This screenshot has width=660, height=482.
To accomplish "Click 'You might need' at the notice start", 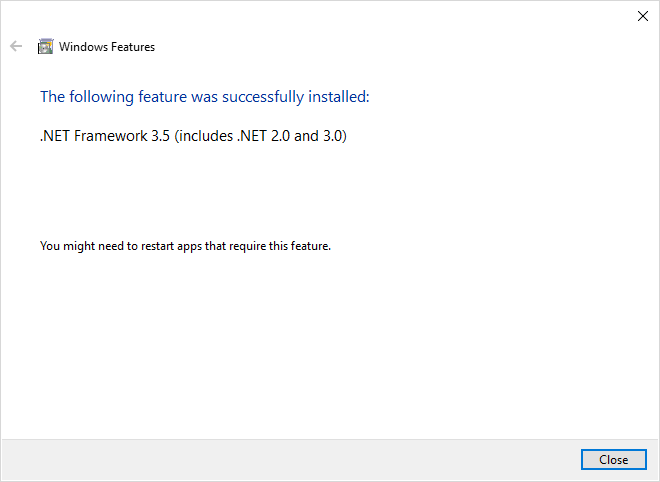I will [x=67, y=246].
